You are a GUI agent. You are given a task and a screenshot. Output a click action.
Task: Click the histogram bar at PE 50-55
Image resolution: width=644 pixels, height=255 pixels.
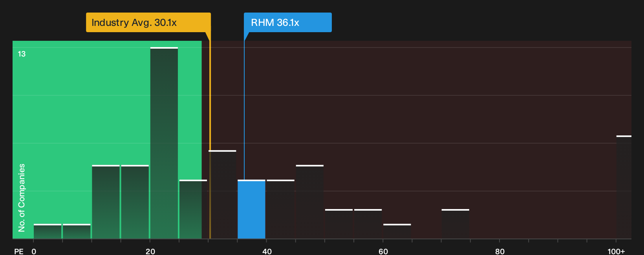(x=339, y=224)
